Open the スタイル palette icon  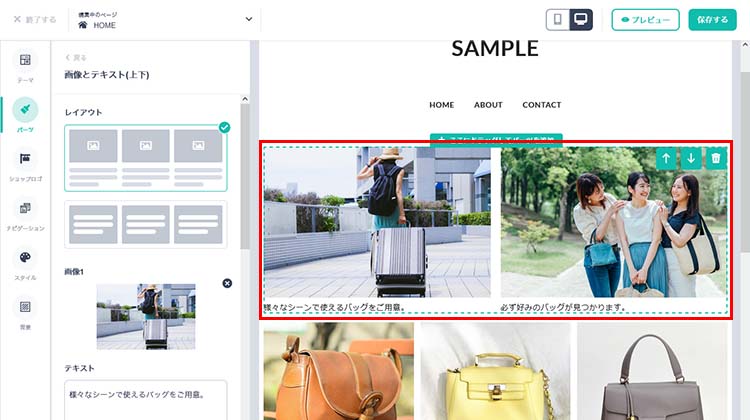(25, 257)
